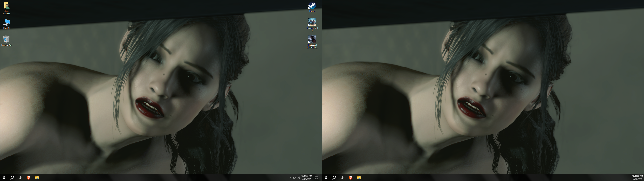The height and width of the screenshot is (181, 644).
Task: Open clock calendar on right monitor taskbar
Action: click(x=637, y=178)
